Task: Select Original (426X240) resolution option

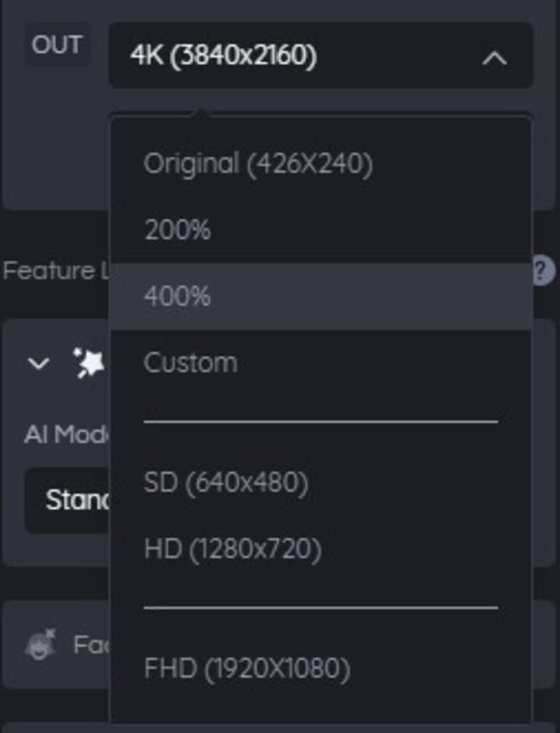Action: click(258, 164)
